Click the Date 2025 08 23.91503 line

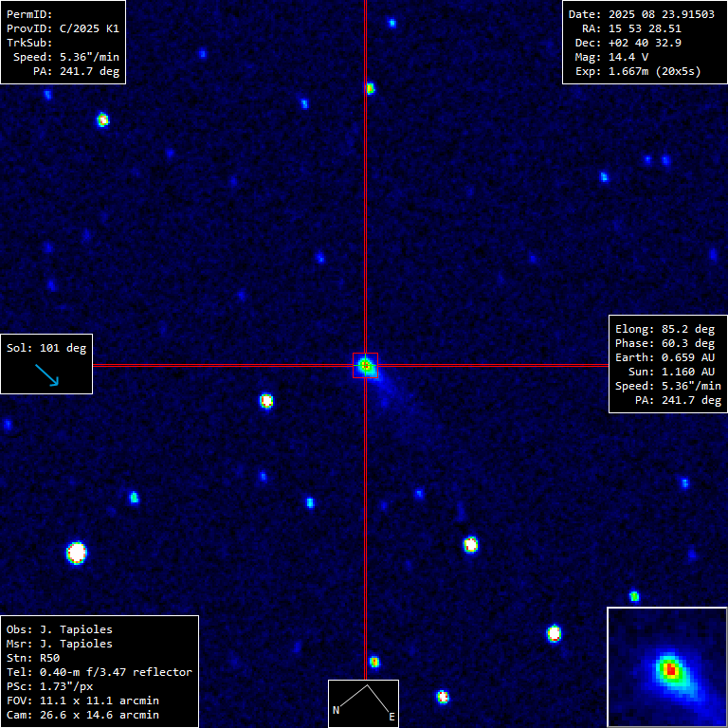tap(641, 14)
